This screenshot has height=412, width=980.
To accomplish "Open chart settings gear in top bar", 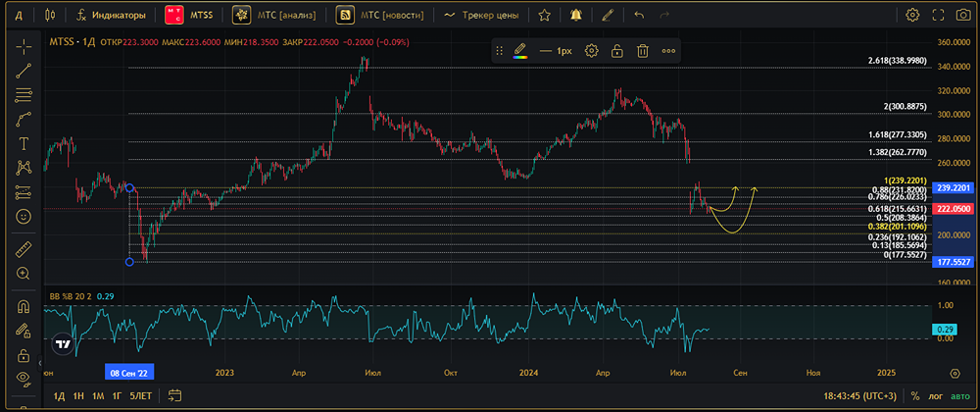I will 912,16.
